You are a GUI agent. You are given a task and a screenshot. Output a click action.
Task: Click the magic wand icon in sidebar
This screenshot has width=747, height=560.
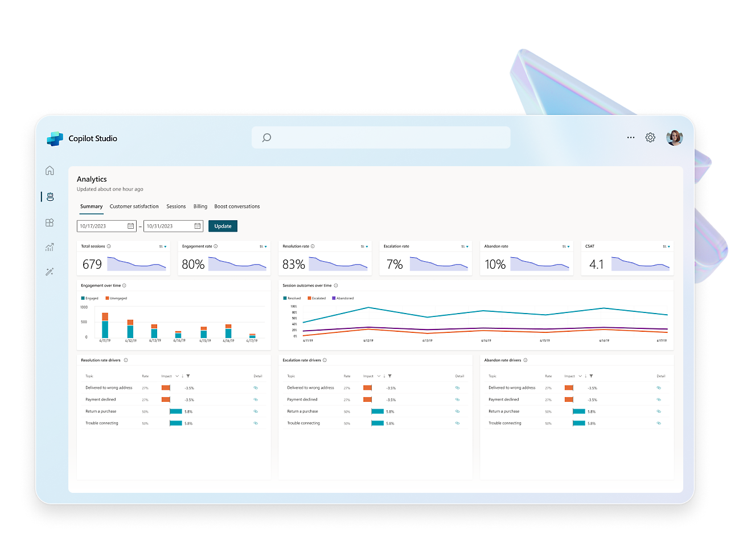pyautogui.click(x=50, y=272)
